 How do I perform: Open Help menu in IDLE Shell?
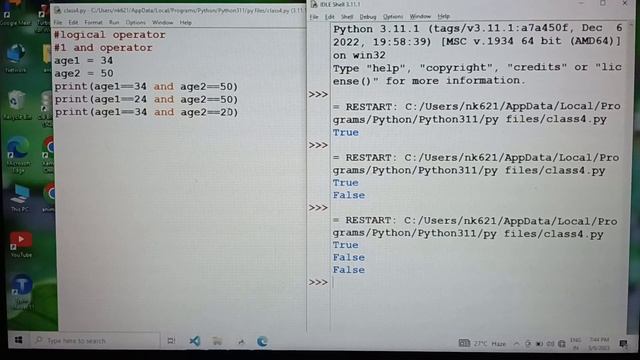pos(443,17)
